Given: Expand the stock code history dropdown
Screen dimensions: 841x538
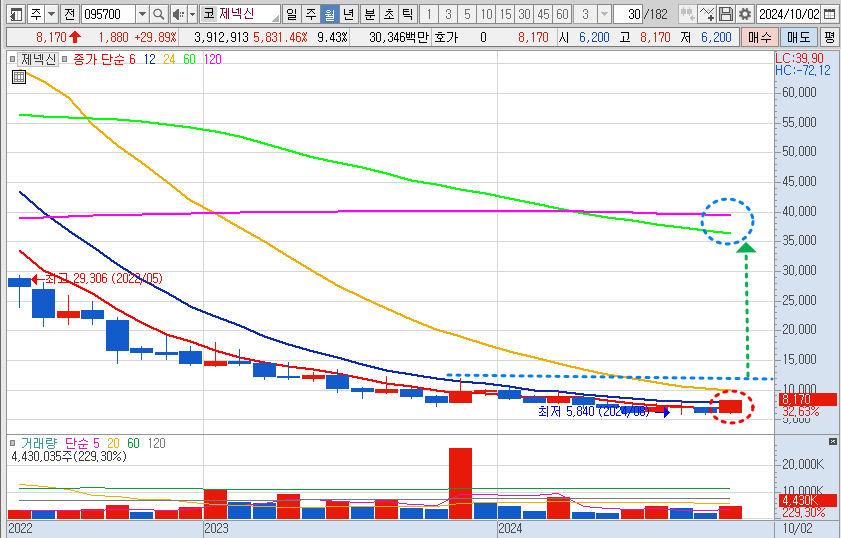Looking at the screenshot, I should [x=142, y=14].
